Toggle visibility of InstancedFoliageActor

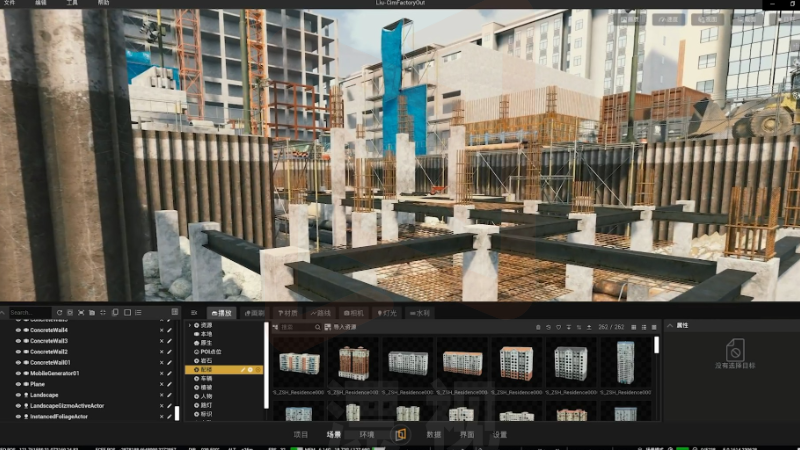coord(18,416)
